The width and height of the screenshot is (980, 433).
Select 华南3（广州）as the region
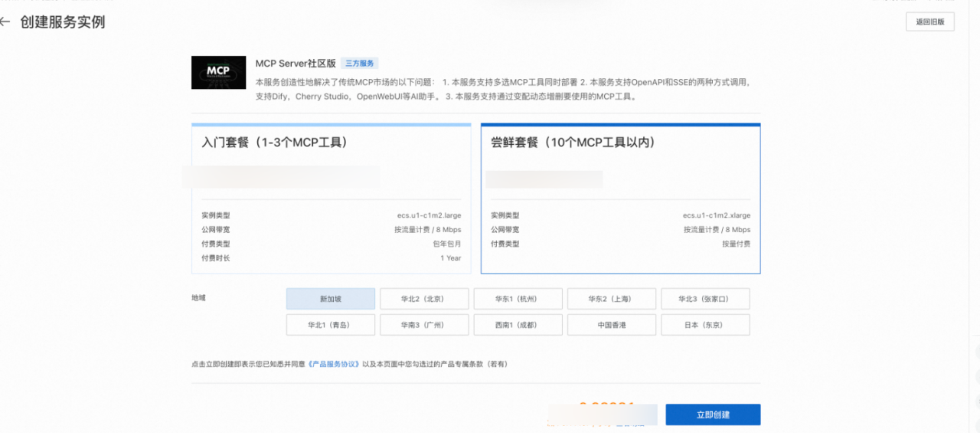coord(424,325)
